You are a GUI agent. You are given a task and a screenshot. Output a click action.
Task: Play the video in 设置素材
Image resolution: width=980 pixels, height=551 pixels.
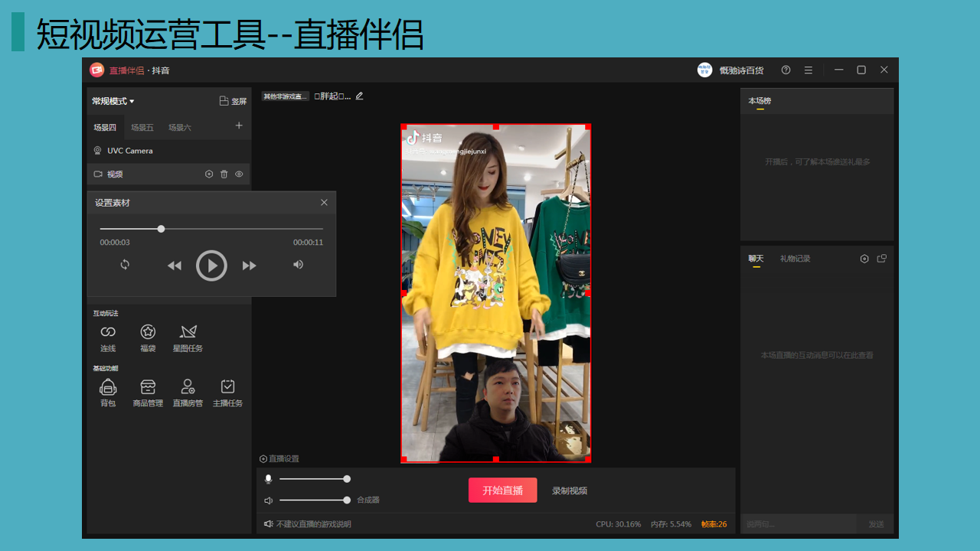211,266
